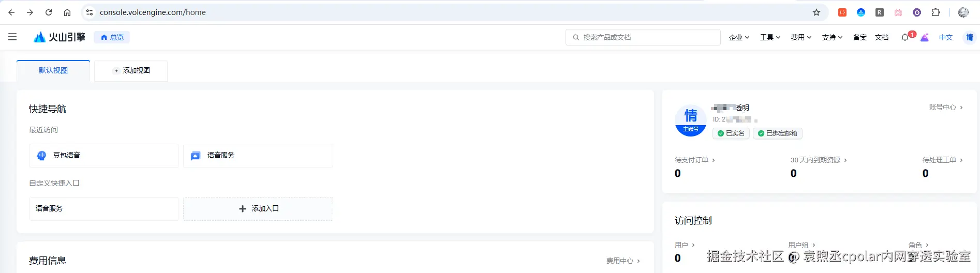
Task: Click the 搜索产品或文档 search field
Action: pos(643,37)
